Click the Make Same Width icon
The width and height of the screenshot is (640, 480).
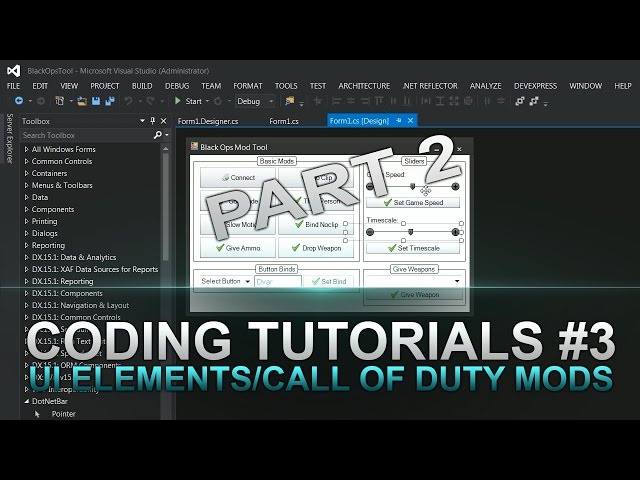pyautogui.click(x=426, y=101)
